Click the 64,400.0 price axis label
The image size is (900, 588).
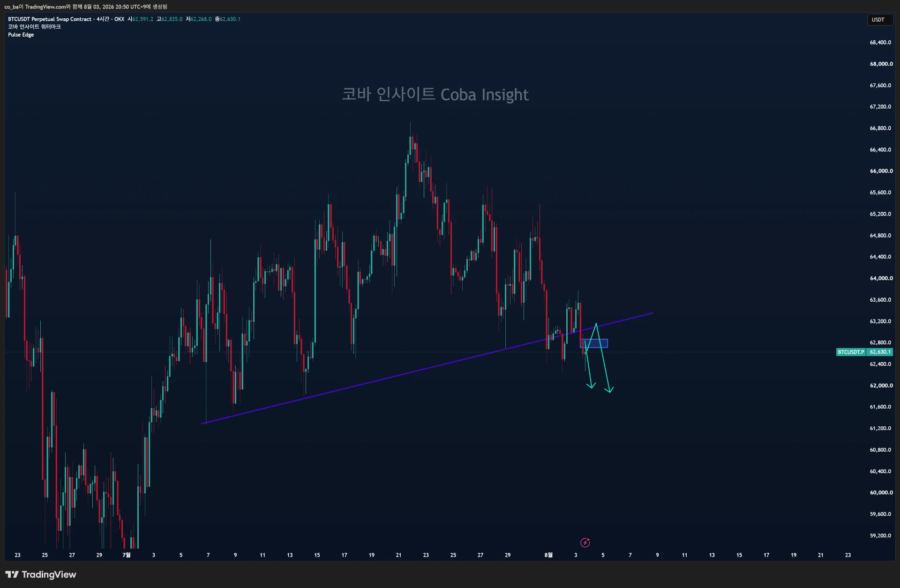(881, 257)
